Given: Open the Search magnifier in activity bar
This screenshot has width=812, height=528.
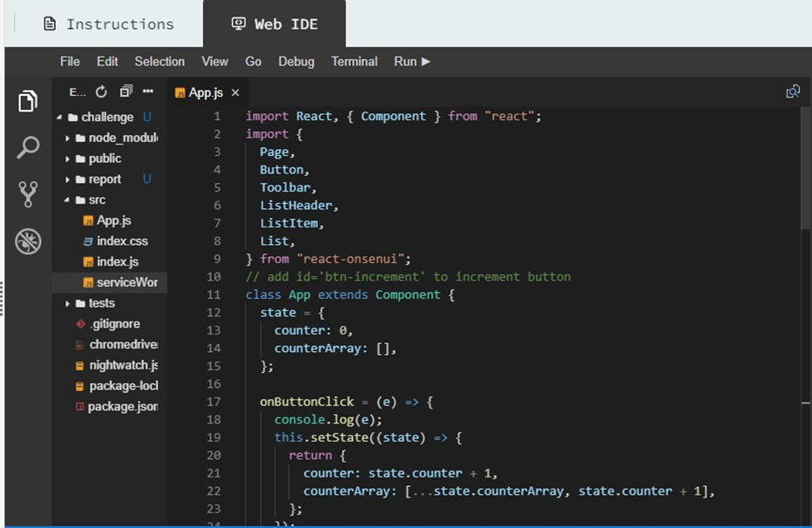Looking at the screenshot, I should coord(28,147).
